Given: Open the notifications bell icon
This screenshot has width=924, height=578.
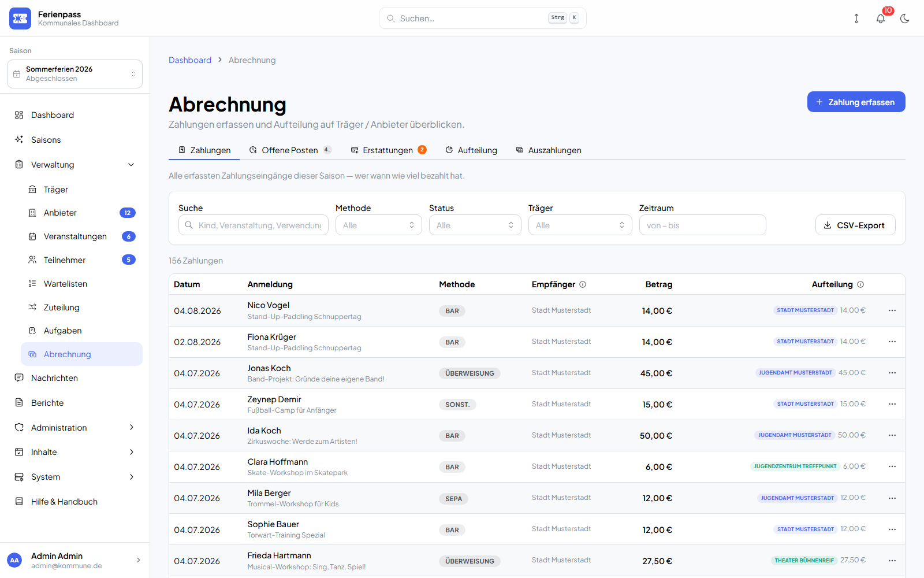Looking at the screenshot, I should pos(881,18).
